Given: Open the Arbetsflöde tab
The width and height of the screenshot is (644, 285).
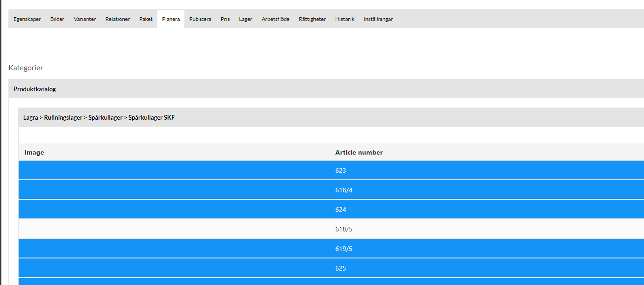Looking at the screenshot, I should point(275,19).
